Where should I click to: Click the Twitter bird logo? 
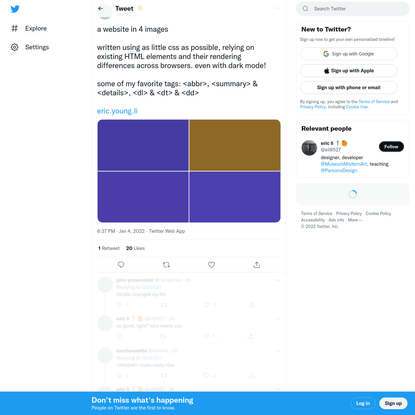tap(15, 9)
